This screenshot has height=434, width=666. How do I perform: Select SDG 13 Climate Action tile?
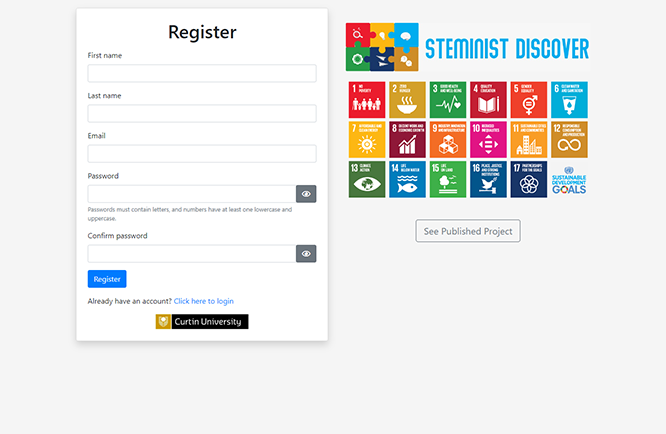(367, 179)
